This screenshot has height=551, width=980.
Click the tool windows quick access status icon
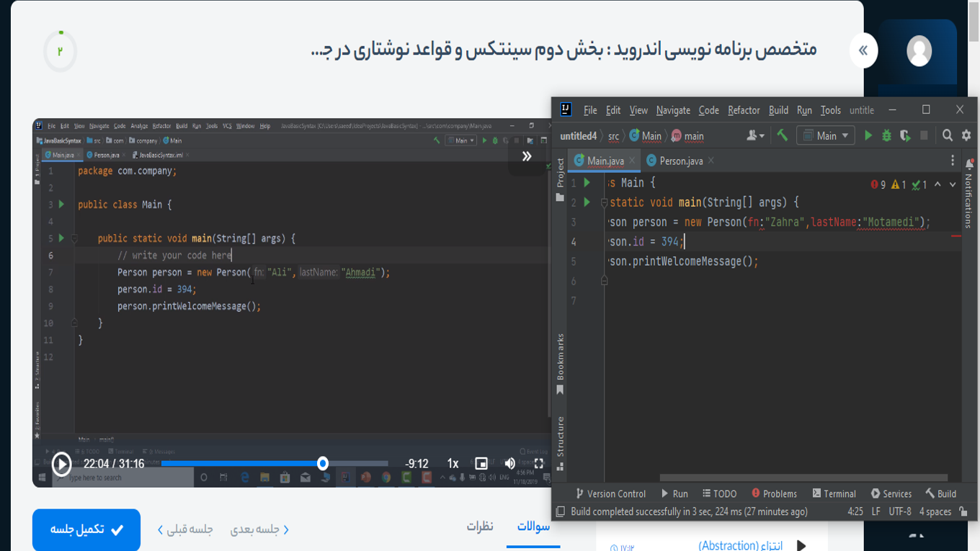pos(560,512)
